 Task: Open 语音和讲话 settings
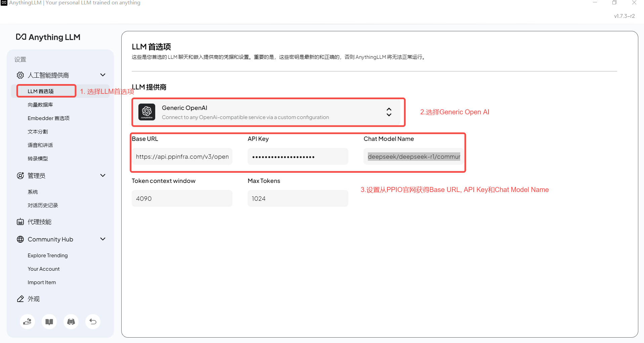coord(40,145)
